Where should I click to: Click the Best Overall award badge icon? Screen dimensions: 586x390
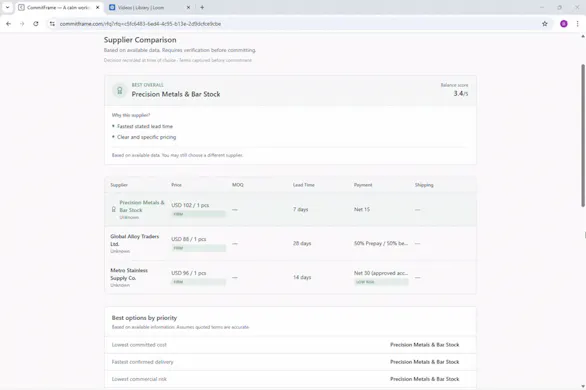pyautogui.click(x=120, y=90)
